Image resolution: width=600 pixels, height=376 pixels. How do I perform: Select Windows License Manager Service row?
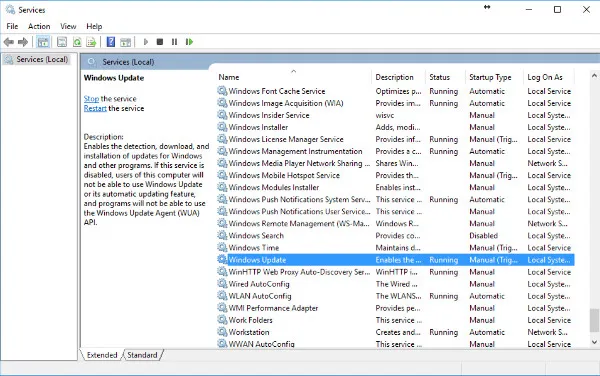(x=395, y=139)
